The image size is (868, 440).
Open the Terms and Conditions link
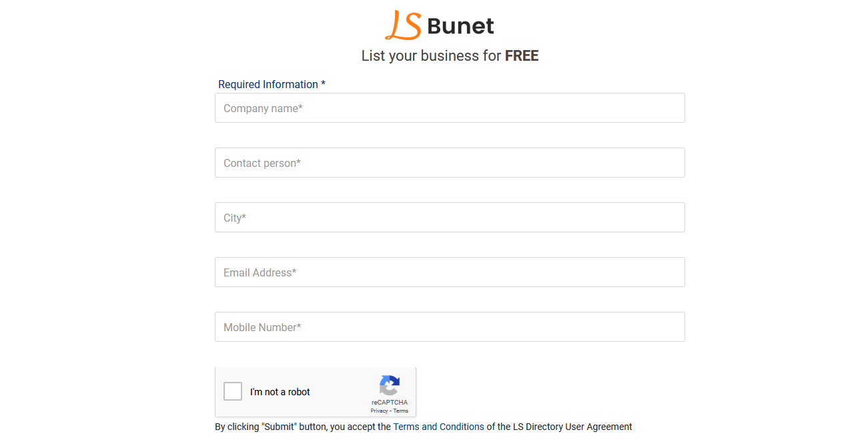click(x=438, y=426)
